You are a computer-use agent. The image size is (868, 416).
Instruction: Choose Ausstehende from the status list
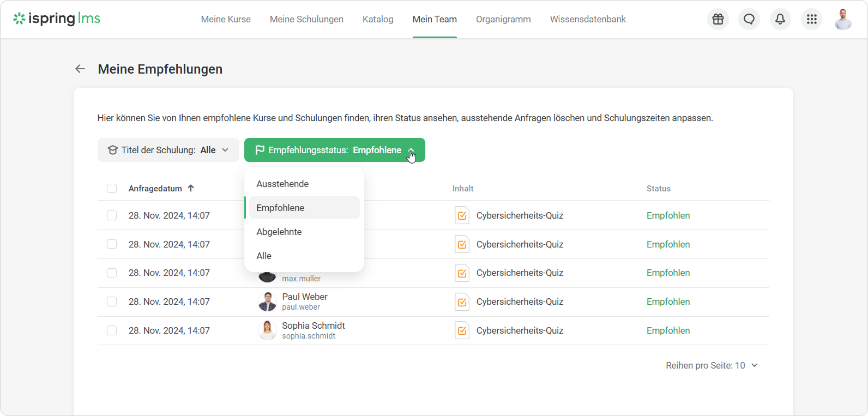tap(282, 184)
